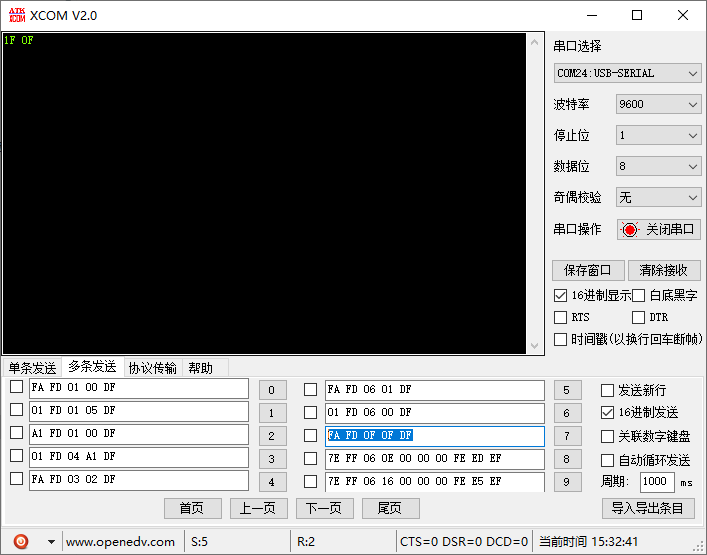The width and height of the screenshot is (707, 555).
Task: Click the receive area scroll up arrow
Action: [535, 42]
